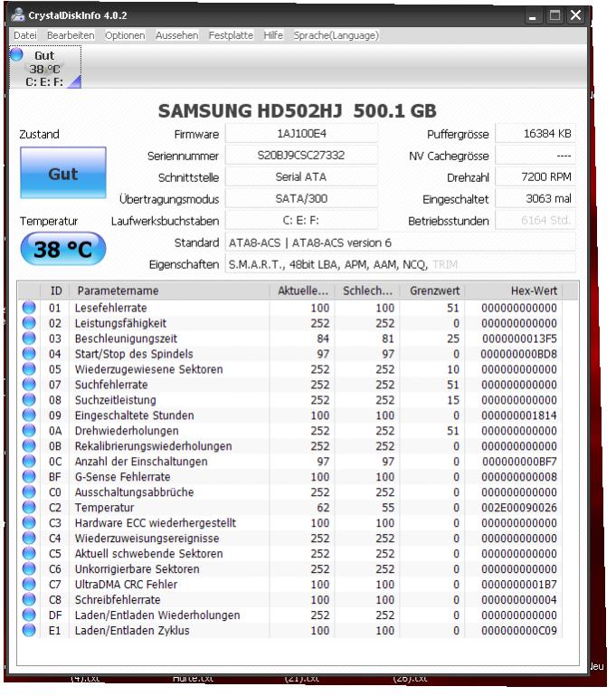Click the status icon for Wiederzugewiesene Sektoren

coord(29,369)
